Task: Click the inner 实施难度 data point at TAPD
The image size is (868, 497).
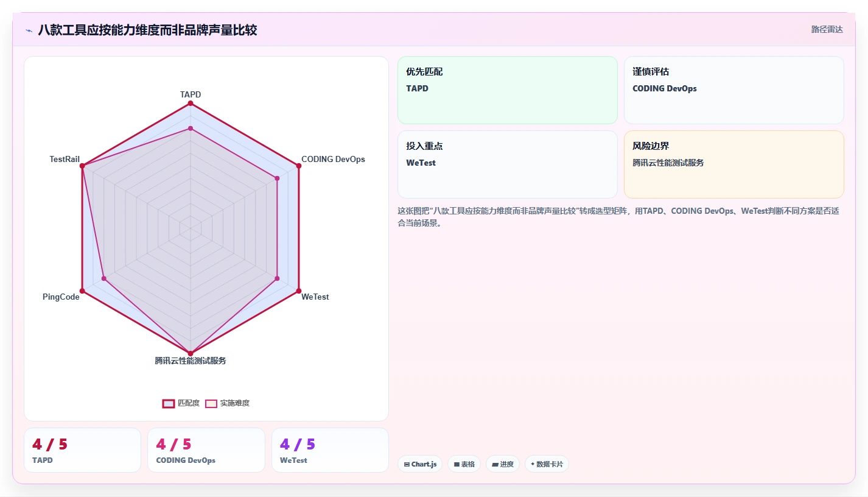Action: click(191, 128)
